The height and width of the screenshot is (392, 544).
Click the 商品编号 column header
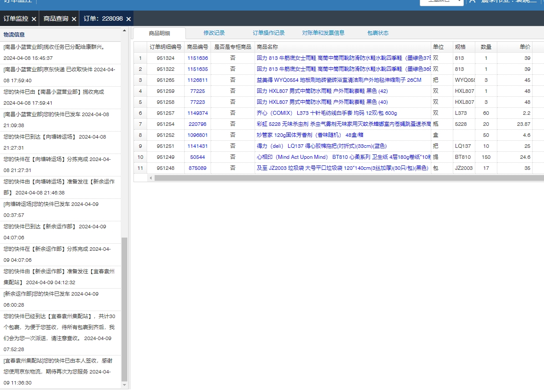coord(197,47)
